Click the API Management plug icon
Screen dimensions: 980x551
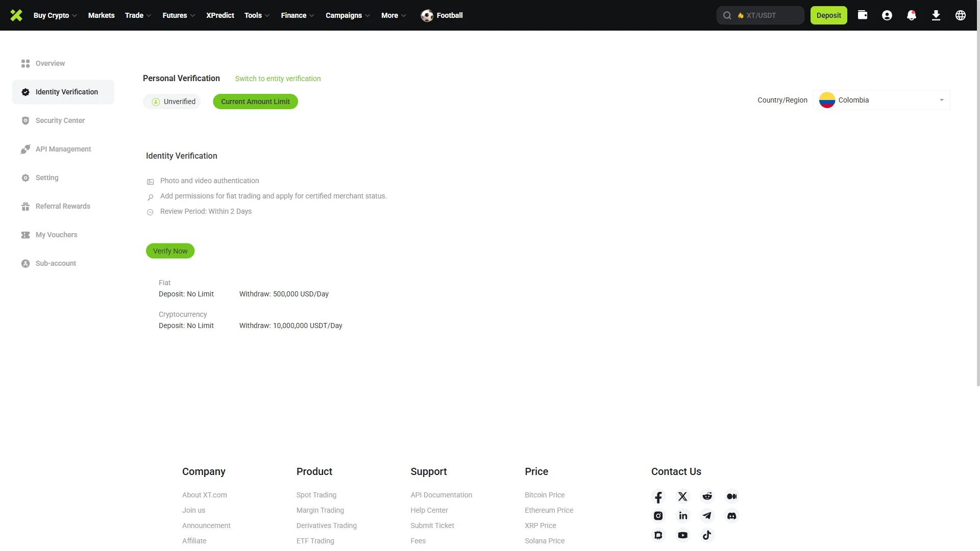click(26, 149)
